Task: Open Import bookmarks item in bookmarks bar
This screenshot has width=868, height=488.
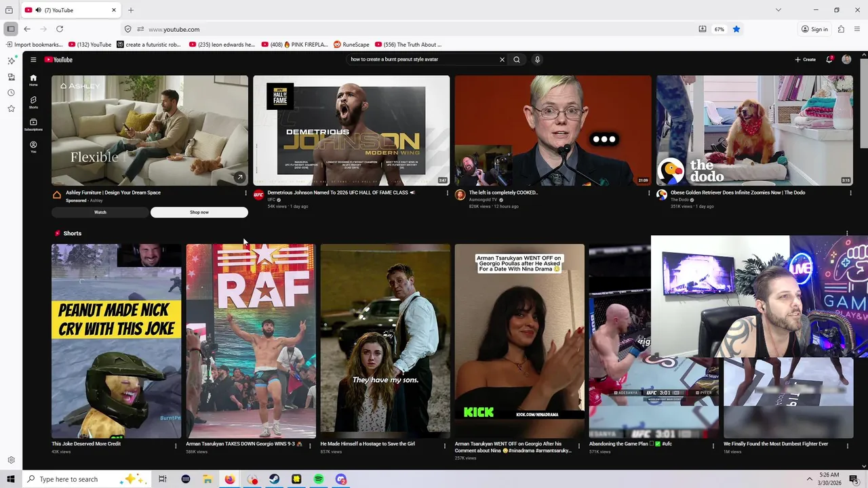Action: coord(34,45)
